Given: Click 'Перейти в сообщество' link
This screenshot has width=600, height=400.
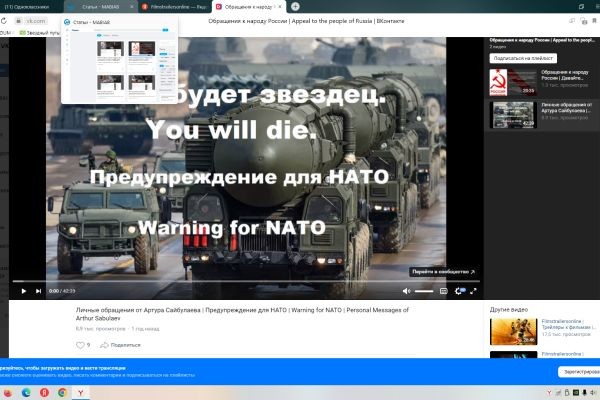Looking at the screenshot, I should (443, 272).
